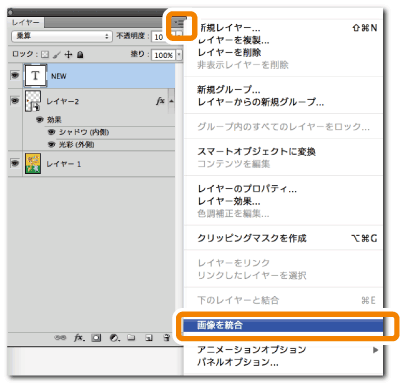Click グループ内のすべてのレイヤーをロック... entry

click(283, 127)
